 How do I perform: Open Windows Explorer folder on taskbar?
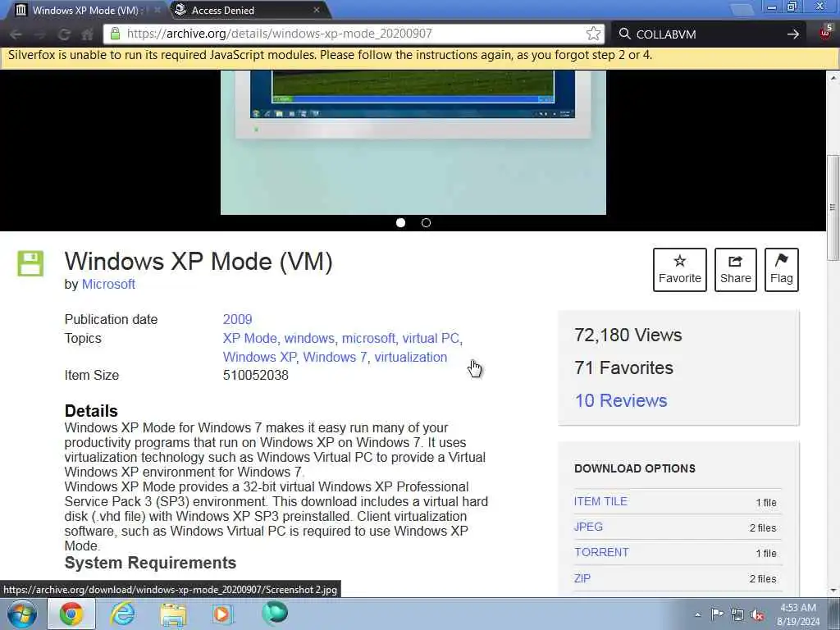173,614
